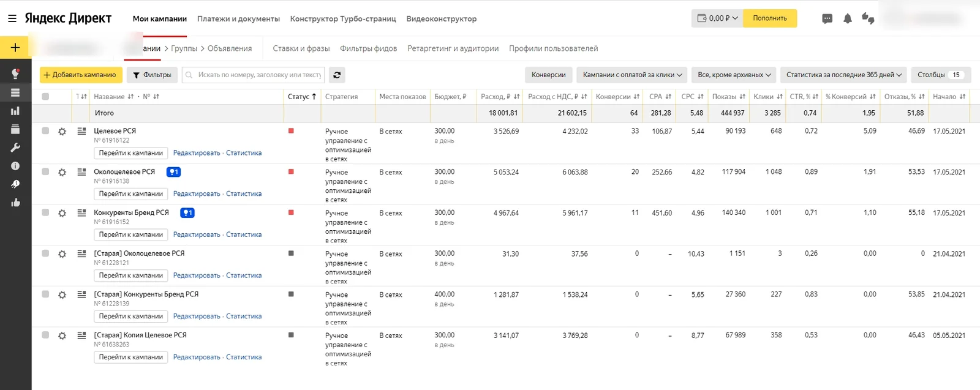Expand the 0,00 ₽ balance dropdown

[x=717, y=18]
